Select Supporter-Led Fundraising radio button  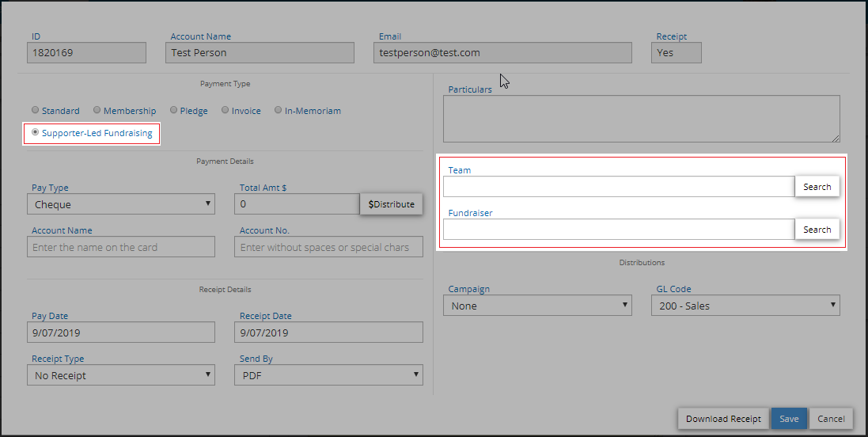pos(35,133)
